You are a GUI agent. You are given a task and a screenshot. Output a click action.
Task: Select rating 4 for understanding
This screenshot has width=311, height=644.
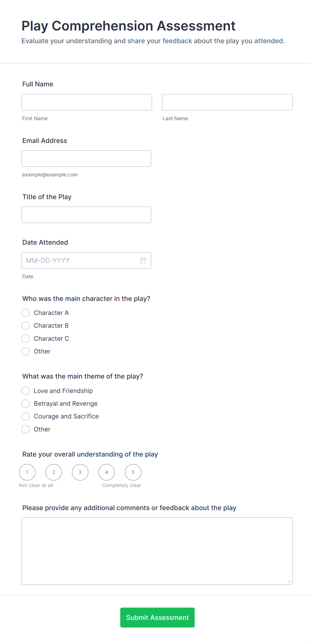(106, 472)
